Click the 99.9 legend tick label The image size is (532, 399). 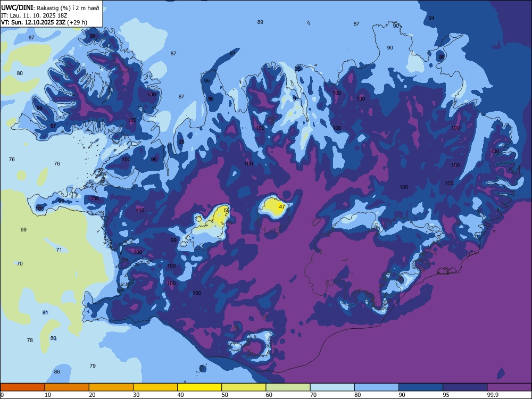tap(492, 395)
